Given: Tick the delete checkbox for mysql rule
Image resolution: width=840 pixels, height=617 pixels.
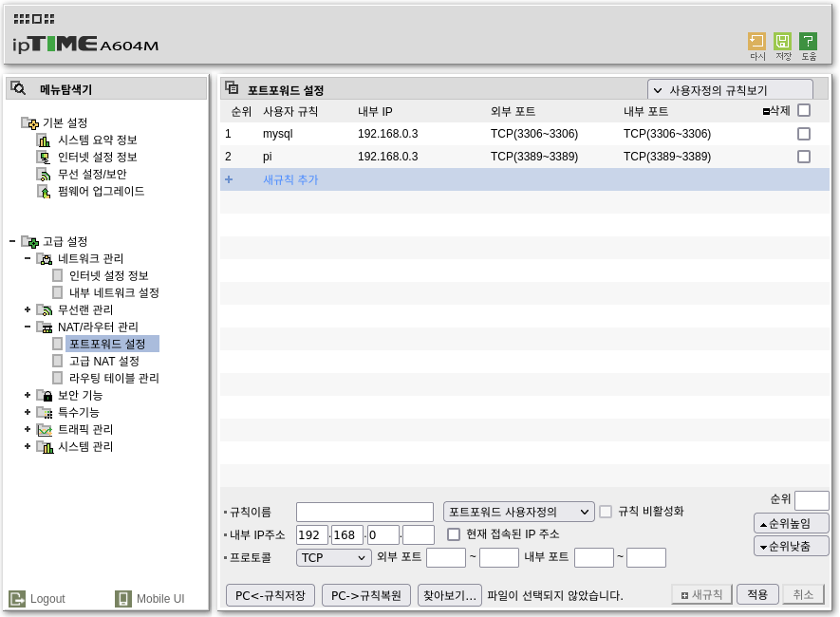Looking at the screenshot, I should [804, 134].
